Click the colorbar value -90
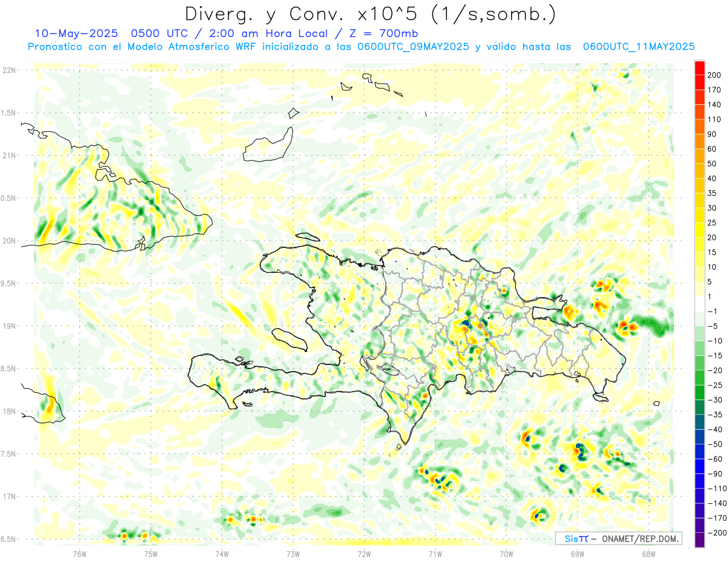The height and width of the screenshot is (562, 728). pos(716,473)
